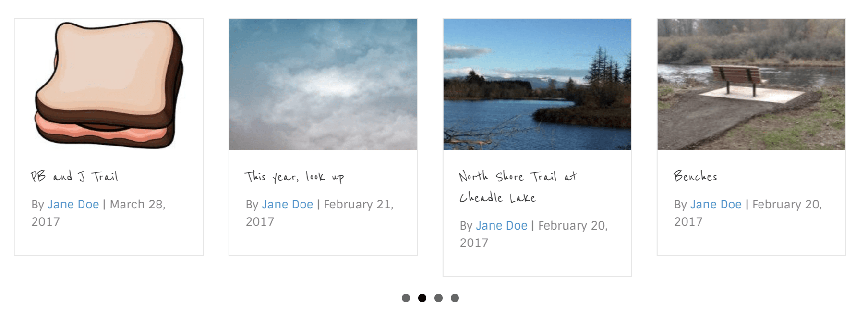Click the sandwich illustration thumbnail
This screenshot has height=316, width=868.
(x=108, y=84)
